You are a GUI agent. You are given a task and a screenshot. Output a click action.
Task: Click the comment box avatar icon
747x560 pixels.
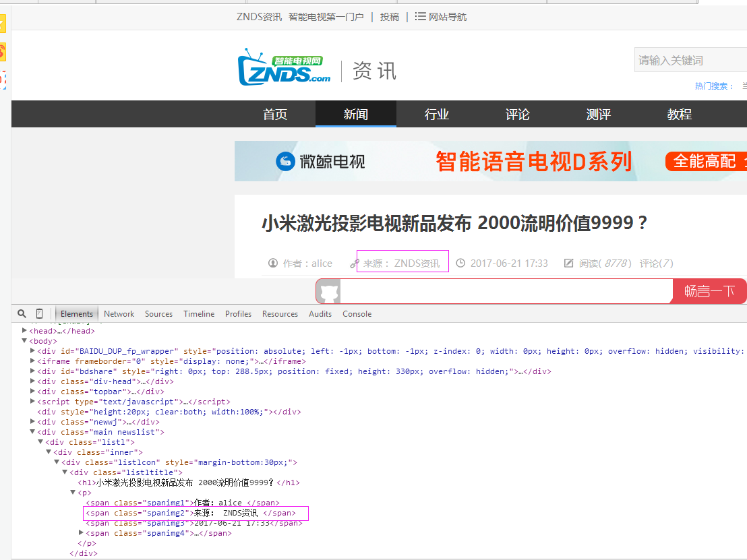(329, 291)
